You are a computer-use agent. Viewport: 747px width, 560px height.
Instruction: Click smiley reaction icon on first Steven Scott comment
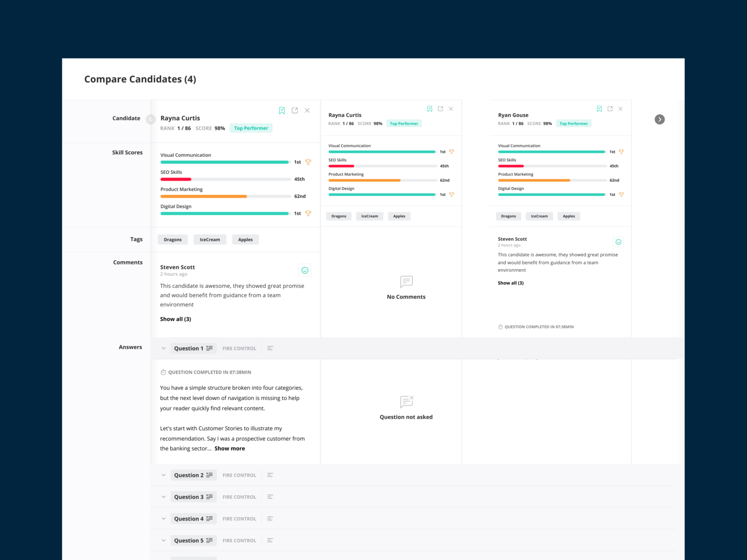coord(305,270)
